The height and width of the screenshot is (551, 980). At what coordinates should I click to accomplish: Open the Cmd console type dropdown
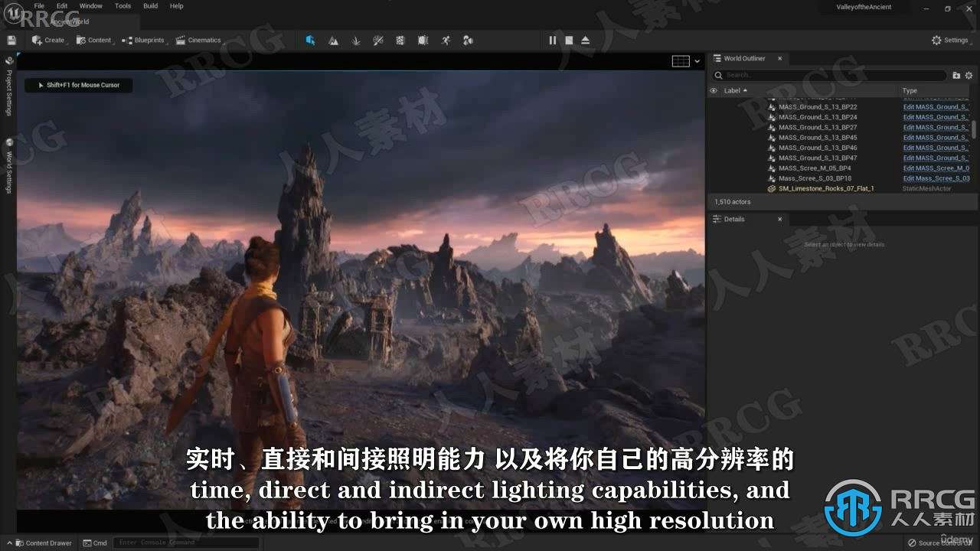coord(96,543)
